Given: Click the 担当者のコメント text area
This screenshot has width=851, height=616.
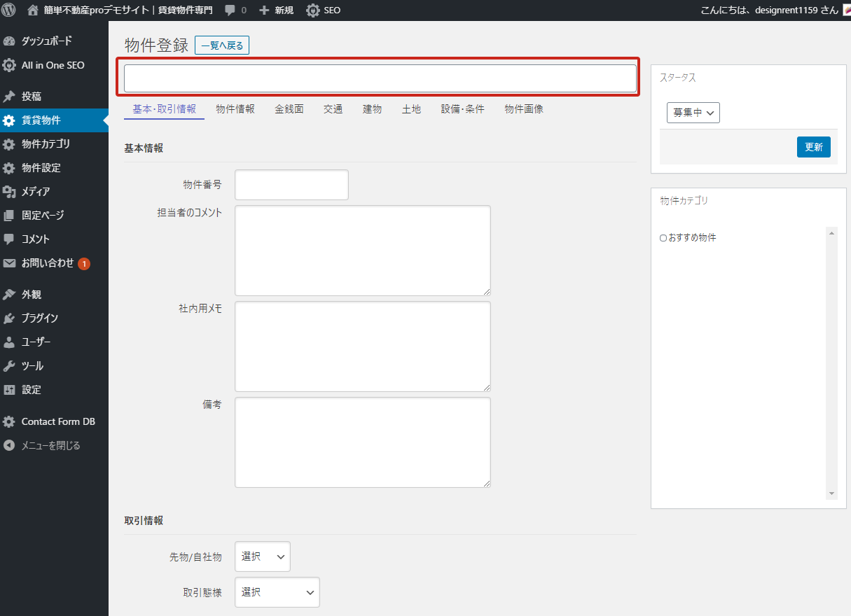Looking at the screenshot, I should [x=362, y=250].
